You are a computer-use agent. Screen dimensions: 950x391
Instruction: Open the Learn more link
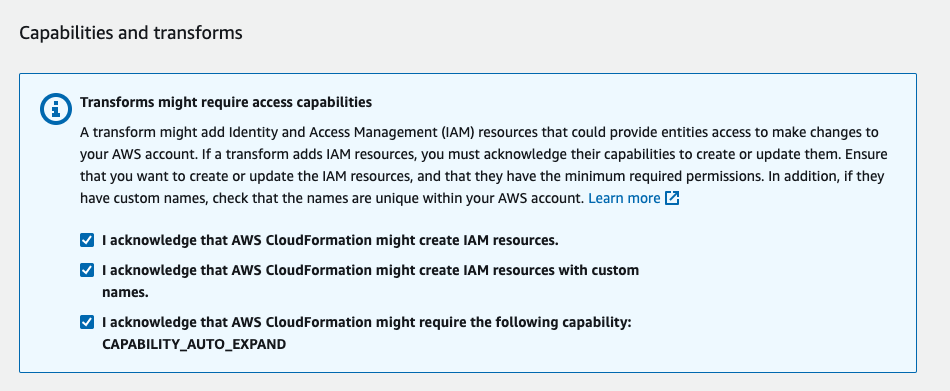(x=624, y=198)
